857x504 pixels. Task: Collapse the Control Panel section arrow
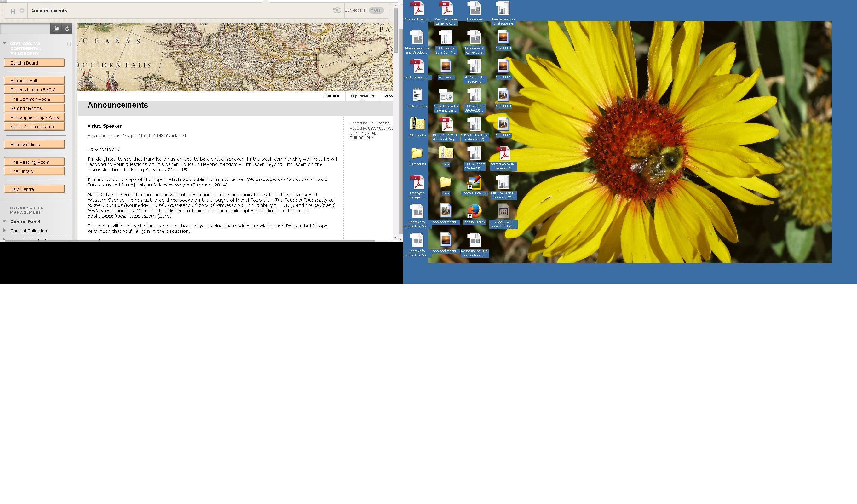click(4, 221)
